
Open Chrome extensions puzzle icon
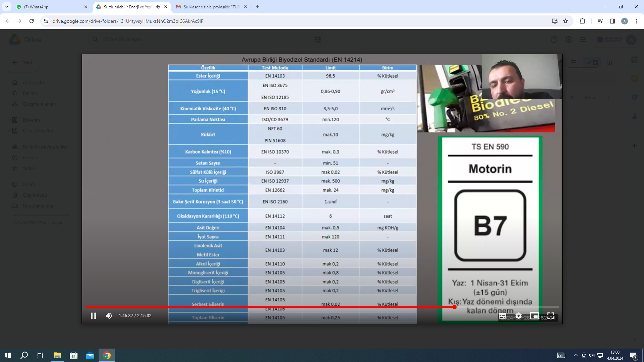pos(582,21)
